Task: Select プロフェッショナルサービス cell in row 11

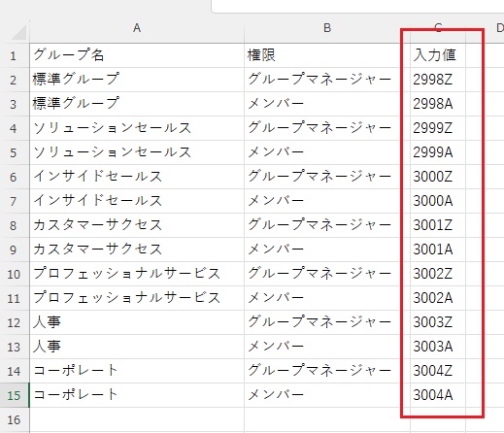Action: click(137, 298)
